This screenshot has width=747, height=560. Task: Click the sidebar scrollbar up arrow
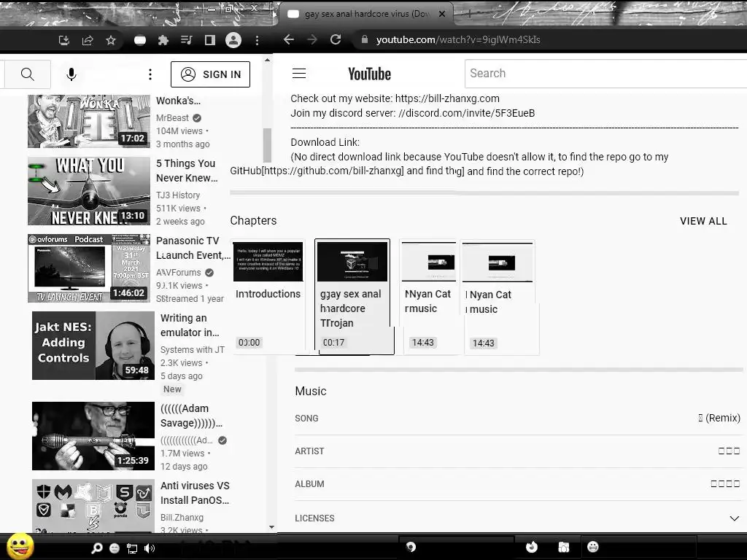[267, 60]
